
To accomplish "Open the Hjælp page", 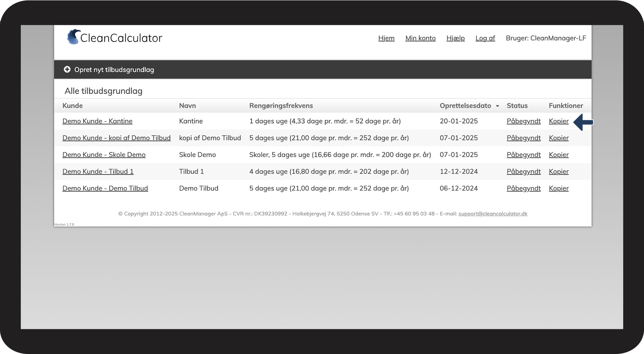I will click(x=456, y=38).
